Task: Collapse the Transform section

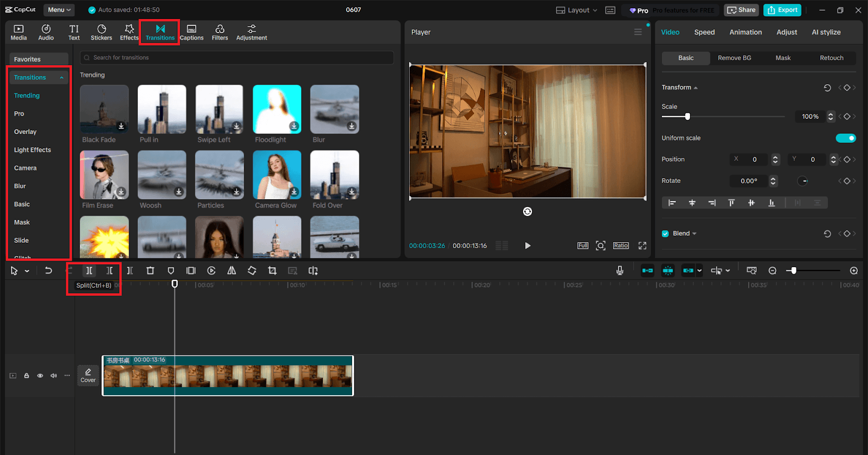Action: [695, 87]
